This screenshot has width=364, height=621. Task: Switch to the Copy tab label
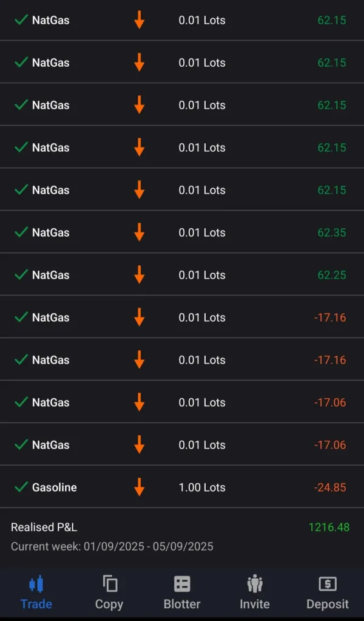pyautogui.click(x=109, y=604)
